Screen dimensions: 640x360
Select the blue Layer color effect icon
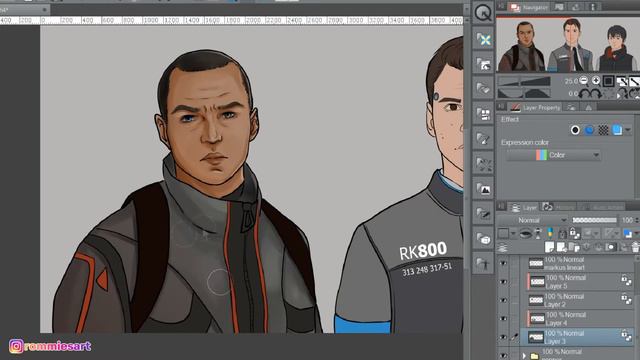(x=617, y=130)
